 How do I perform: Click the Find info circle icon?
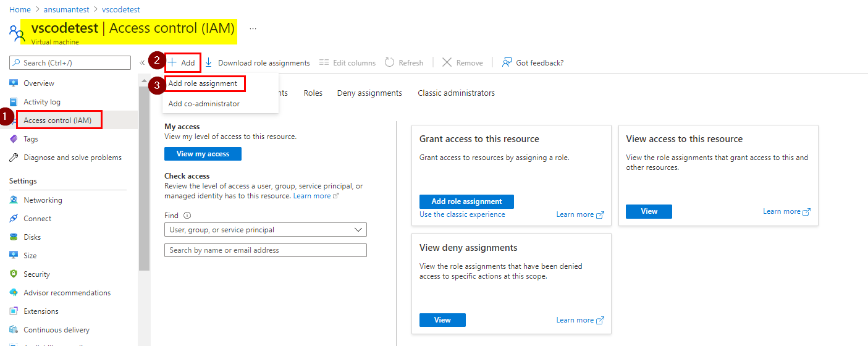(x=187, y=216)
